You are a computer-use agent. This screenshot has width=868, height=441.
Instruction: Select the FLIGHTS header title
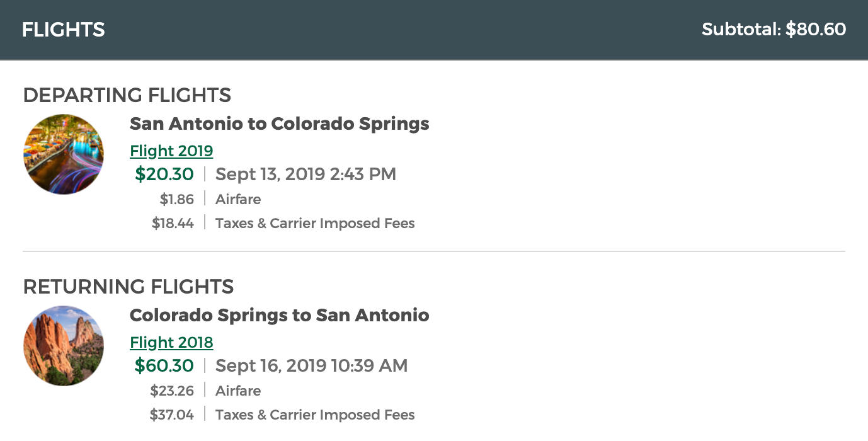(x=64, y=30)
